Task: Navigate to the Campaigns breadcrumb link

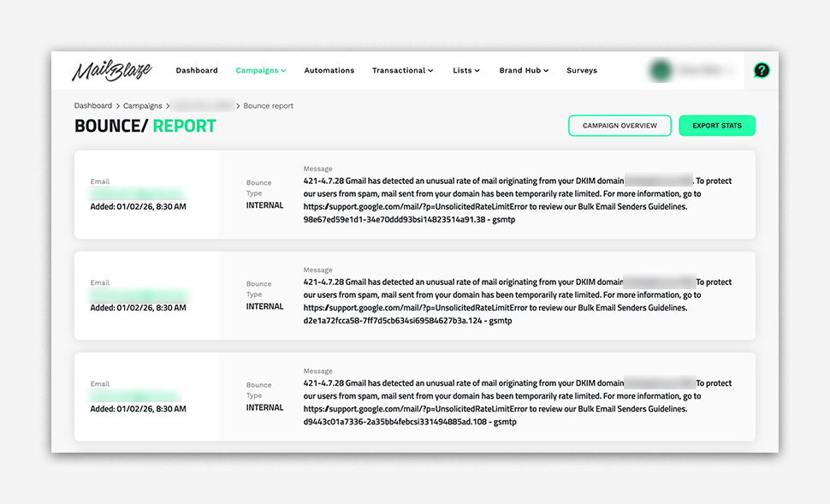Action: 142,106
